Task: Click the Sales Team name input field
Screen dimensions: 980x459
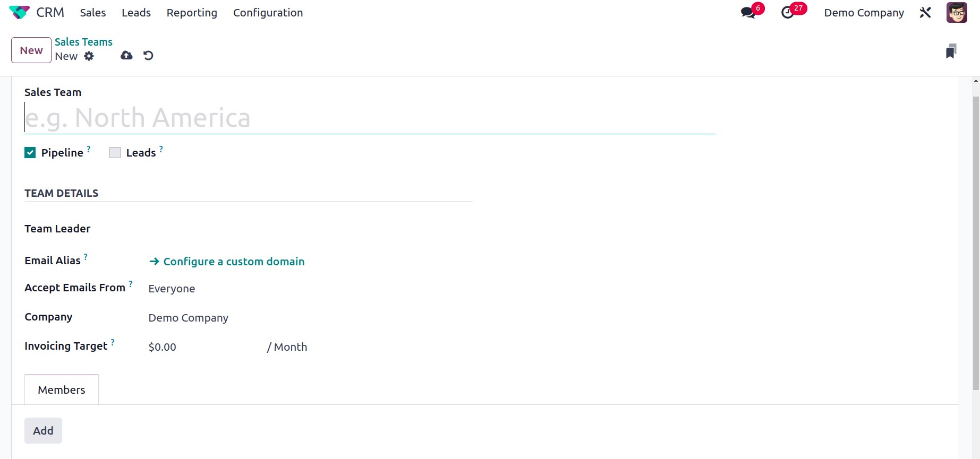Action: pyautogui.click(x=370, y=118)
